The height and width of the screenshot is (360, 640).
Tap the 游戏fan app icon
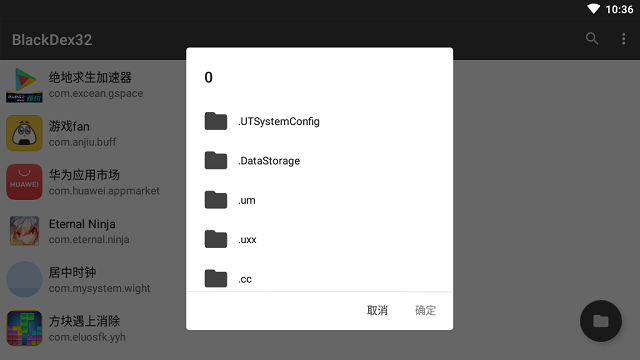pyautogui.click(x=24, y=133)
